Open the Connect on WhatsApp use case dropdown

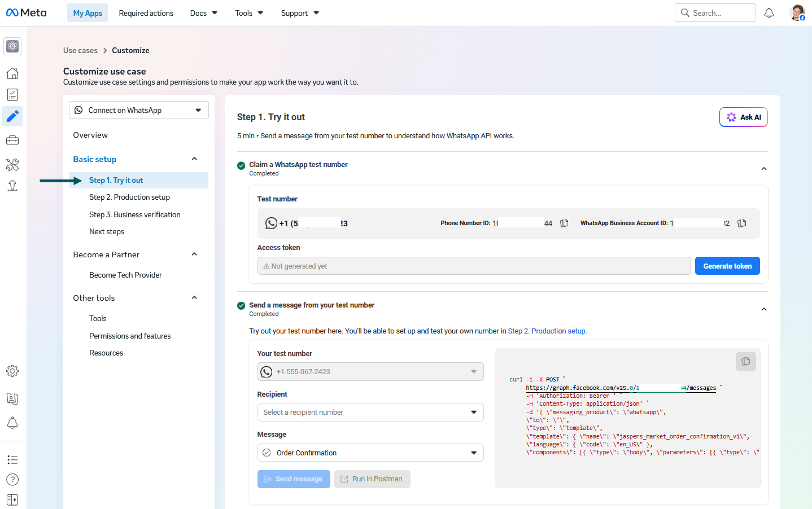pyautogui.click(x=139, y=110)
